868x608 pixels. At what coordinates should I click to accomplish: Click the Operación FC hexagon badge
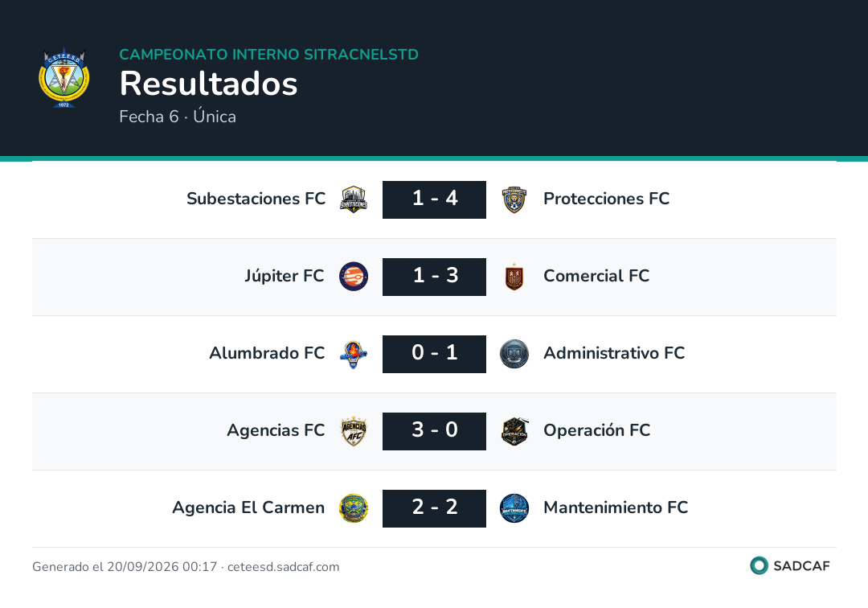tap(514, 431)
